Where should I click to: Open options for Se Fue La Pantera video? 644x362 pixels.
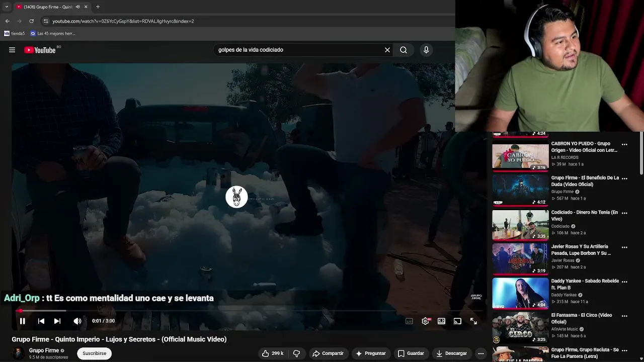coord(624,350)
